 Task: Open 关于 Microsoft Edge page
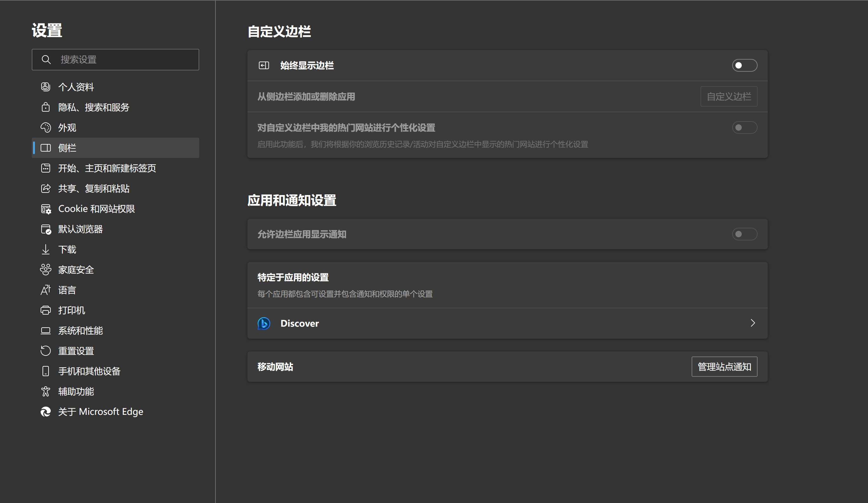click(115, 412)
